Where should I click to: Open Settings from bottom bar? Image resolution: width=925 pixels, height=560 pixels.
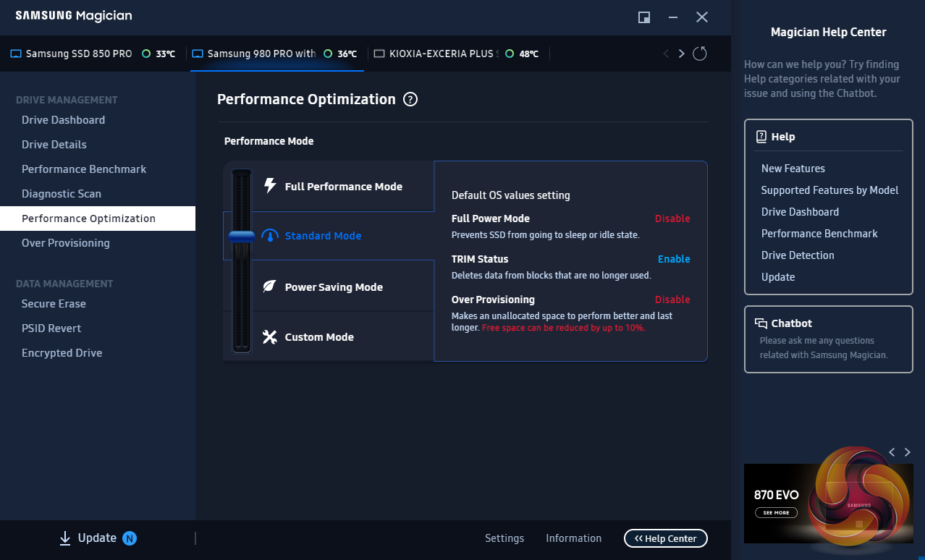click(x=504, y=538)
